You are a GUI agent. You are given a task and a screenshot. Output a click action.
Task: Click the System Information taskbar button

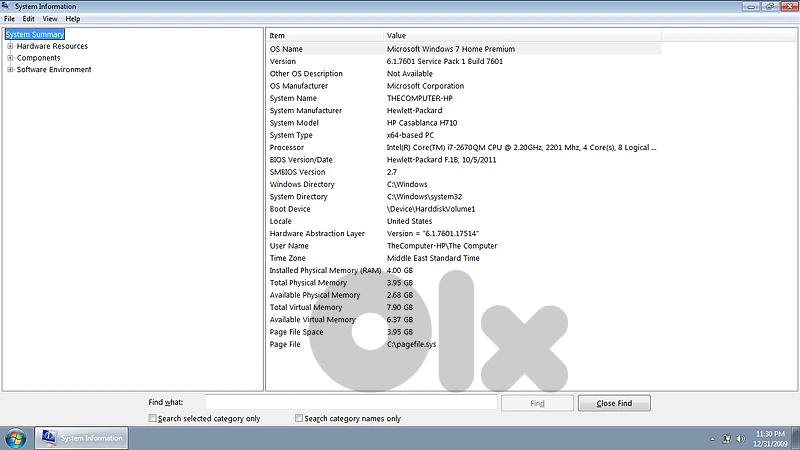pyautogui.click(x=82, y=438)
